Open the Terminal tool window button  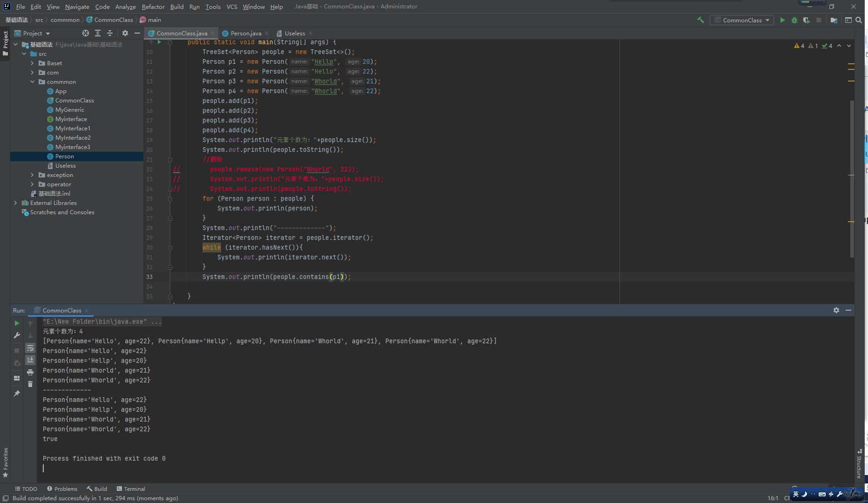point(131,489)
